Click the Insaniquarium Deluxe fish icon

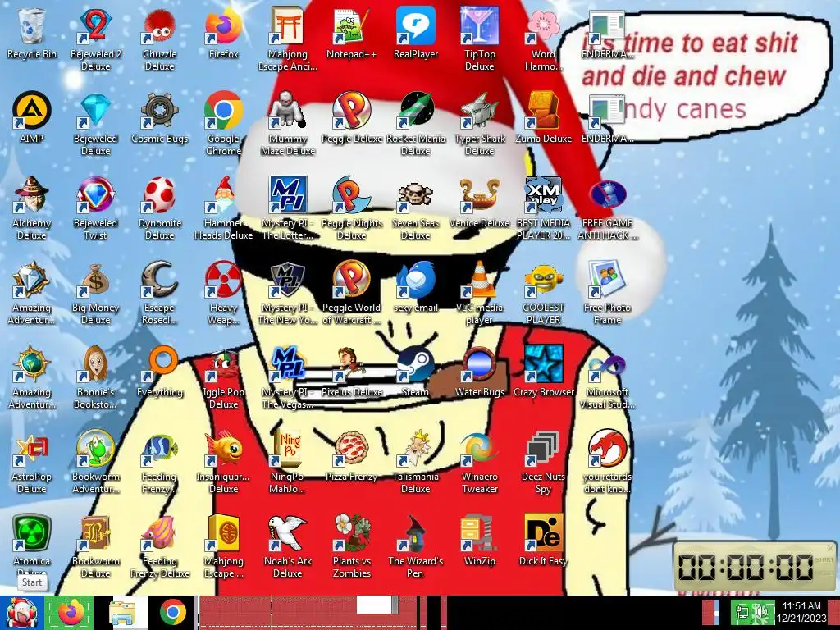[223, 463]
